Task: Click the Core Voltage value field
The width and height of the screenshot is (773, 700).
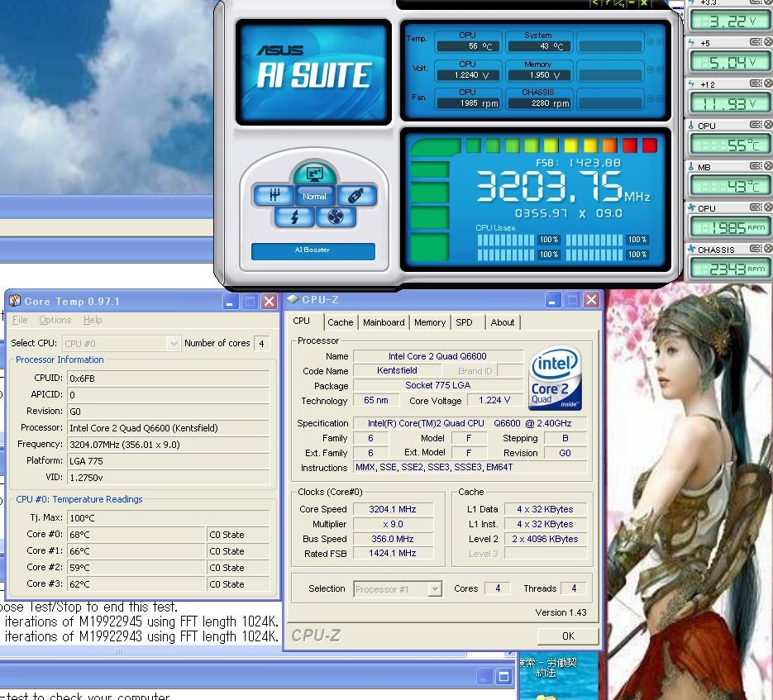Action: click(x=494, y=401)
